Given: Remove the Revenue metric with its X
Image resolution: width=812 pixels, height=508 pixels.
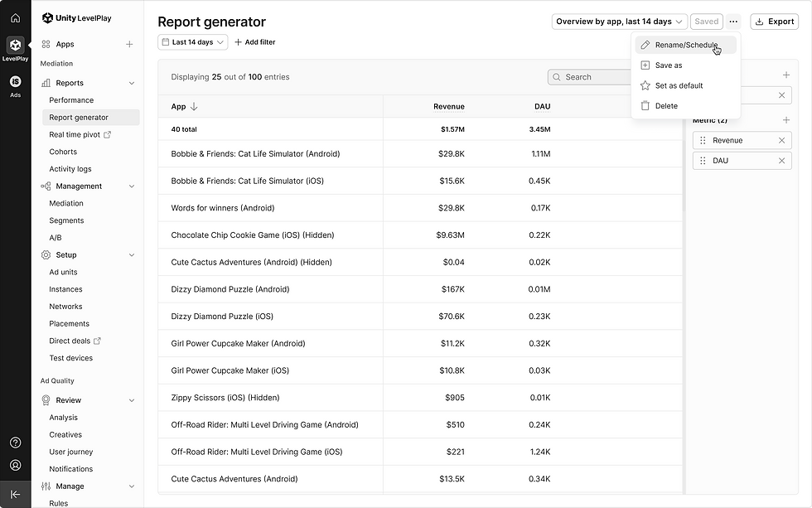Looking at the screenshot, I should point(781,140).
